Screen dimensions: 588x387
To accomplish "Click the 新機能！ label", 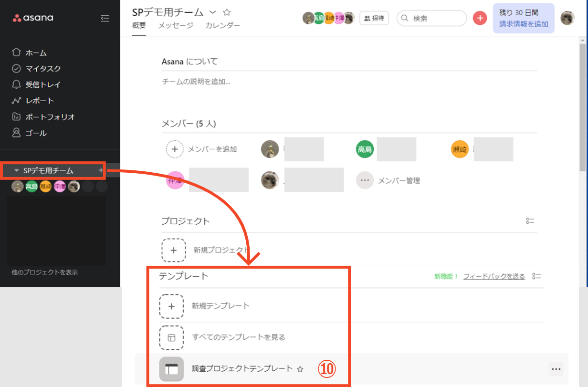I will (446, 276).
